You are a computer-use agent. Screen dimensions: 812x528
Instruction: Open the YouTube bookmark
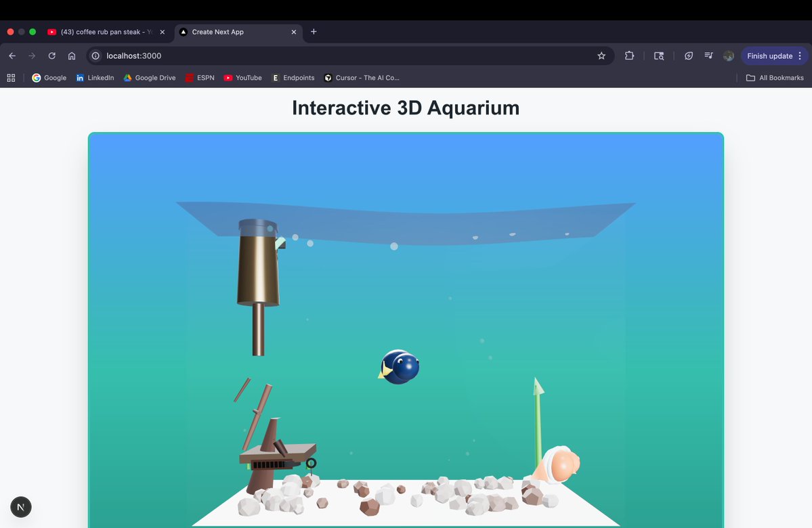point(243,78)
